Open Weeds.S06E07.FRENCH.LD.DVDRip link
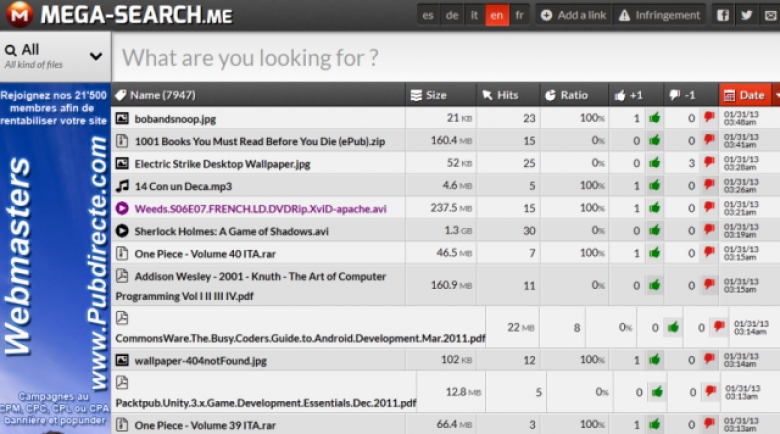Image resolution: width=780 pixels, height=434 pixels. tap(260, 209)
